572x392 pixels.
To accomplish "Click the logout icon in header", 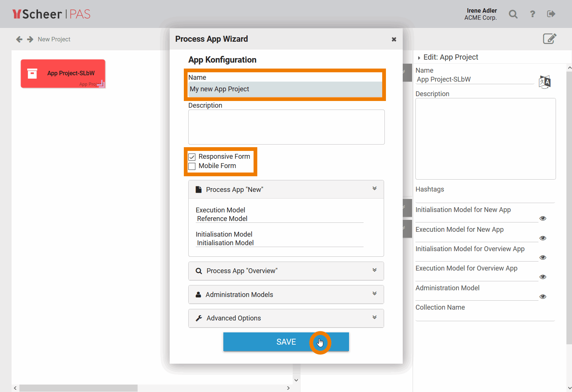I will [551, 14].
